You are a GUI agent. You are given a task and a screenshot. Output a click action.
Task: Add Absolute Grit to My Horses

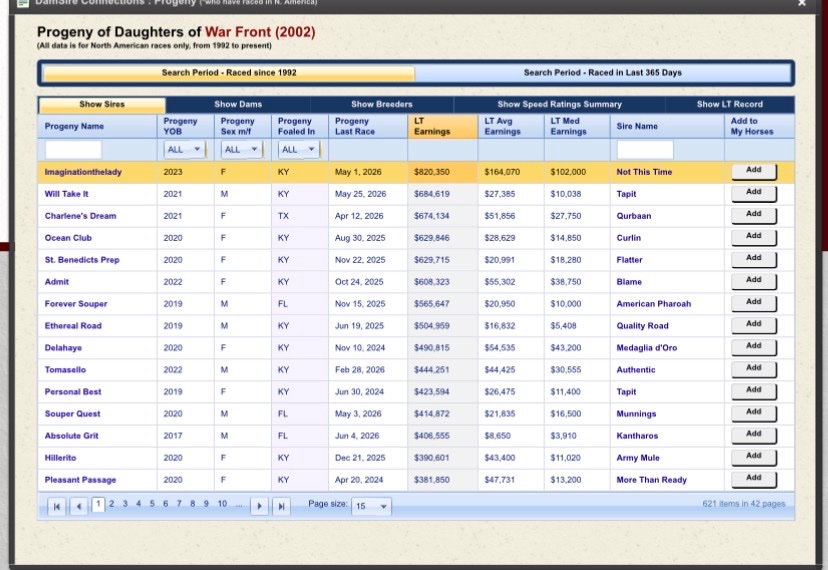(x=754, y=436)
